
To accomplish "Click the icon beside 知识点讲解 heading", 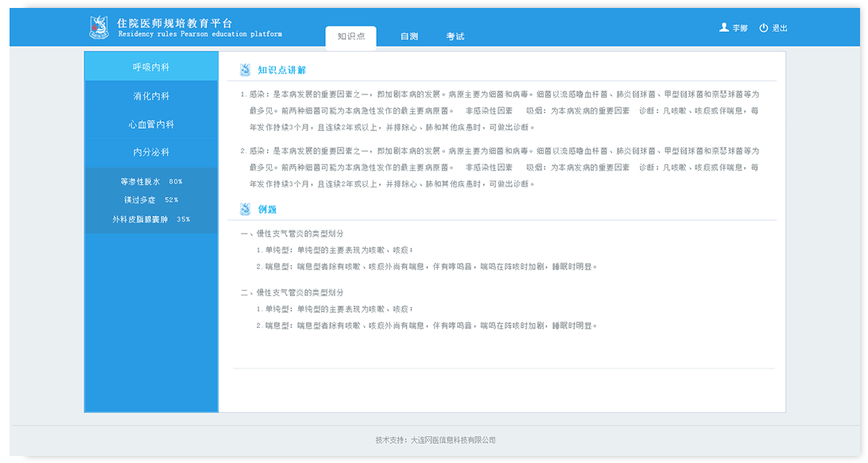I will 245,70.
